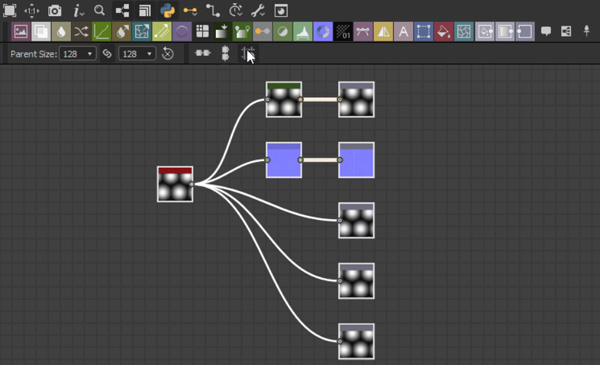Open the graph search magnifier

pyautogui.click(x=99, y=10)
